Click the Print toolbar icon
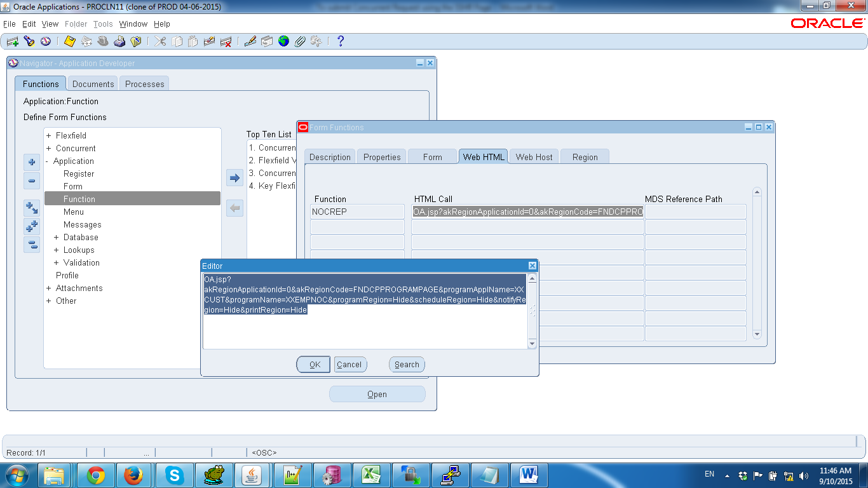 [x=119, y=41]
